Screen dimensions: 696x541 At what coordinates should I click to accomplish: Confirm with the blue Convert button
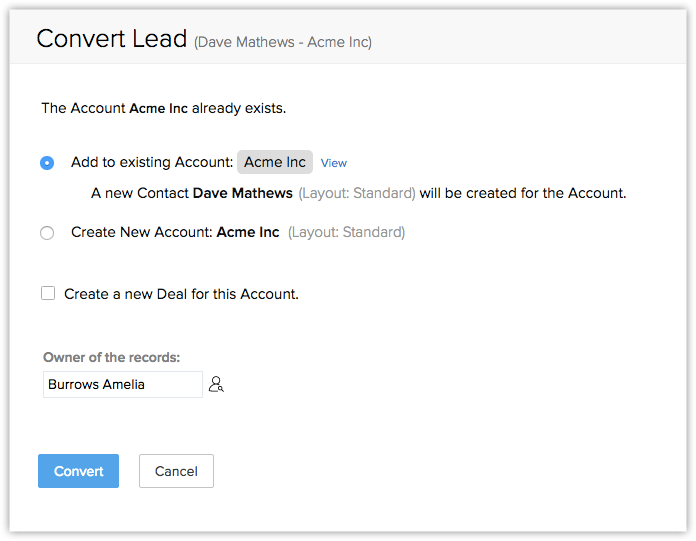(x=79, y=471)
